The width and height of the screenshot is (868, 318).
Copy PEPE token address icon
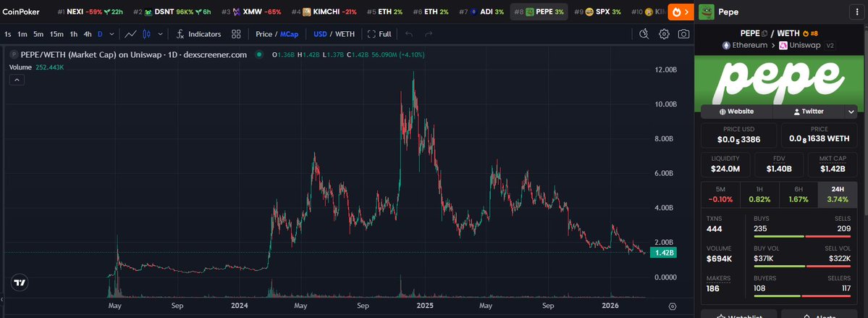pyautogui.click(x=764, y=33)
